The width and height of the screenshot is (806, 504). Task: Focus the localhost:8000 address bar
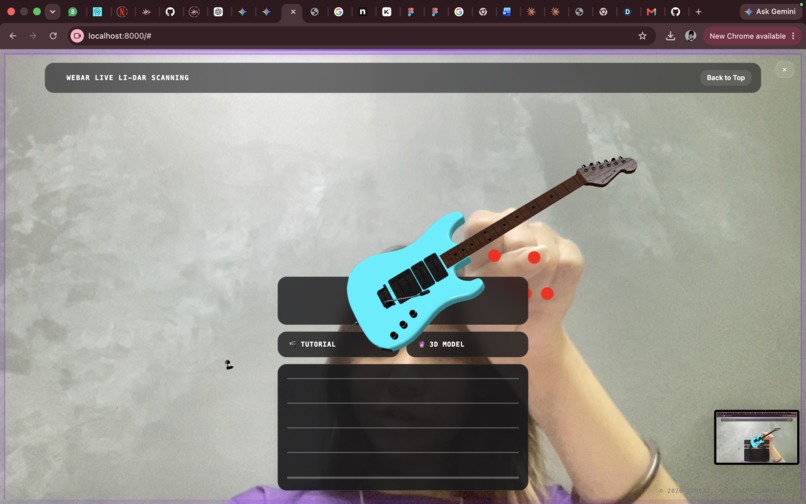(x=360, y=36)
